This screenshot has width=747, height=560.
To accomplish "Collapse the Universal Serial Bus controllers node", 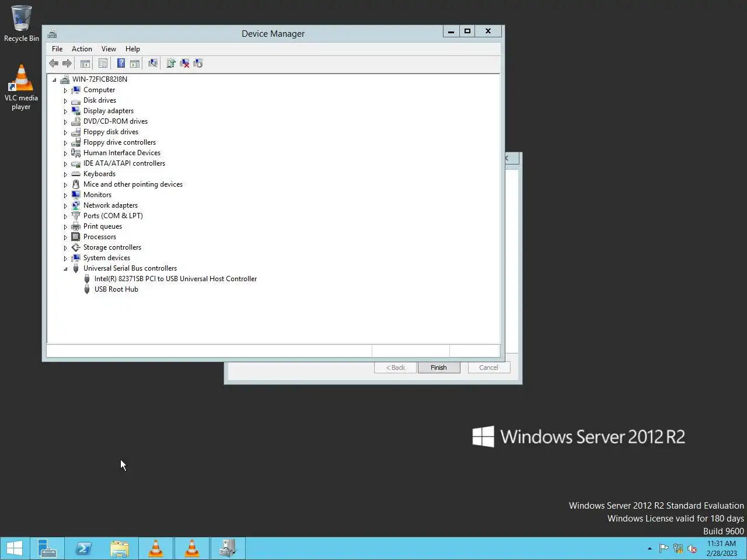I will 65,269.
